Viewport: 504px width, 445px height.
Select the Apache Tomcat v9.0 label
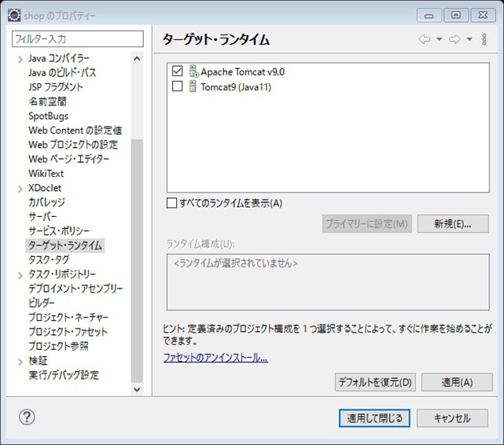click(x=243, y=72)
